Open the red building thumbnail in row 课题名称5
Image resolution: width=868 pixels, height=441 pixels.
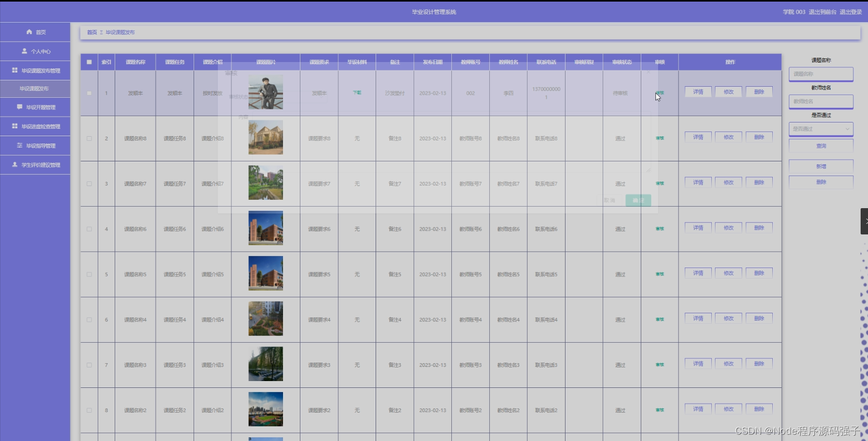(x=266, y=273)
